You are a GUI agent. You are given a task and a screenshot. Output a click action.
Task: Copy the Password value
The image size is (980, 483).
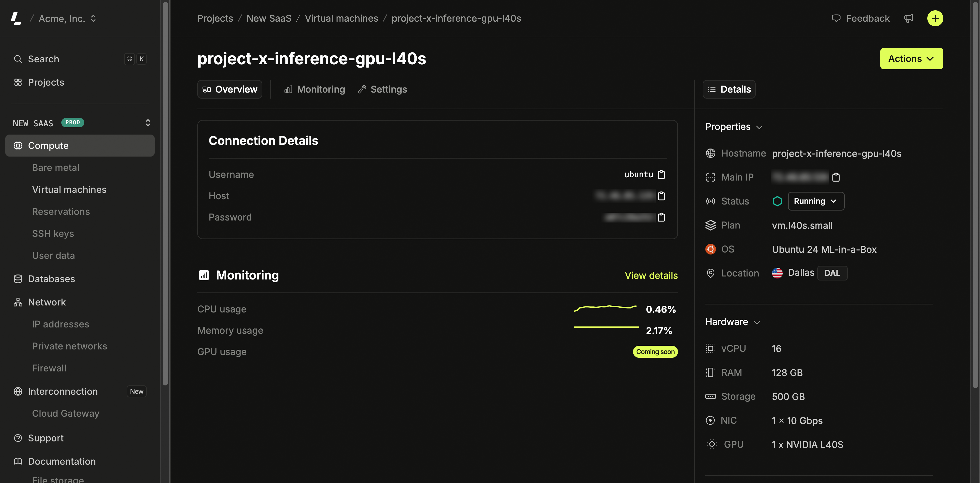coord(662,217)
